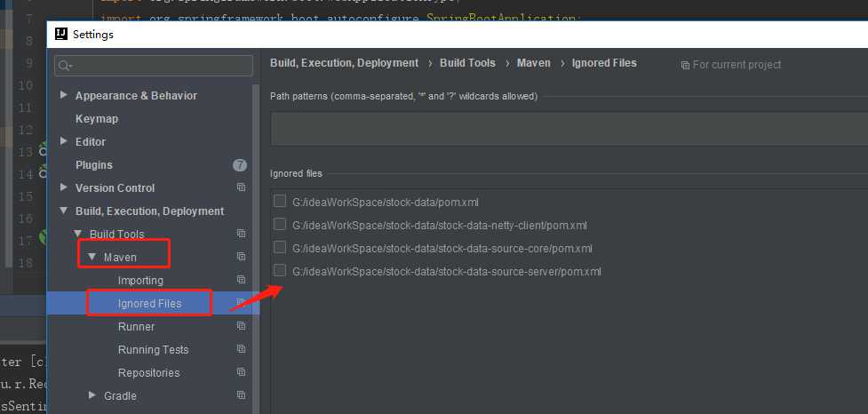Image resolution: width=868 pixels, height=414 pixels.
Task: Open Gradle settings page
Action: pos(120,395)
